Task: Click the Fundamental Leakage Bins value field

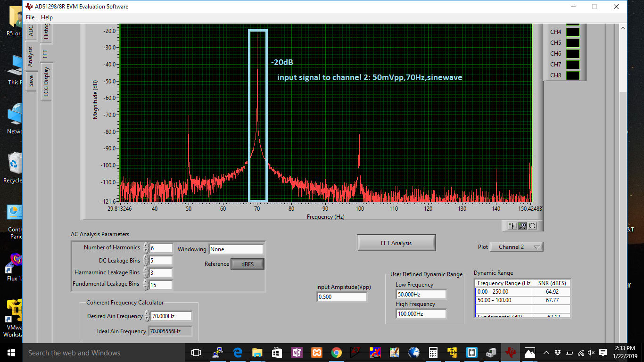Action: click(x=161, y=284)
